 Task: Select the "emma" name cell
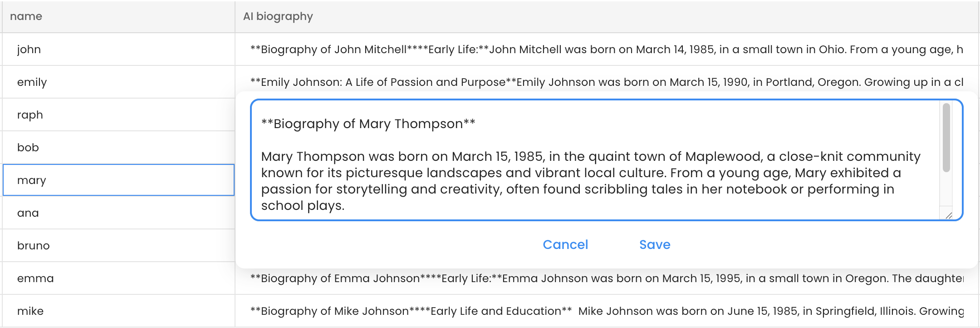click(118, 278)
